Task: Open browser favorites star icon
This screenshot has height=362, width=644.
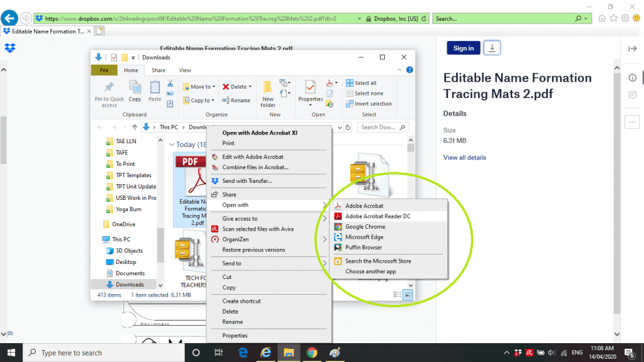Action: point(614,18)
